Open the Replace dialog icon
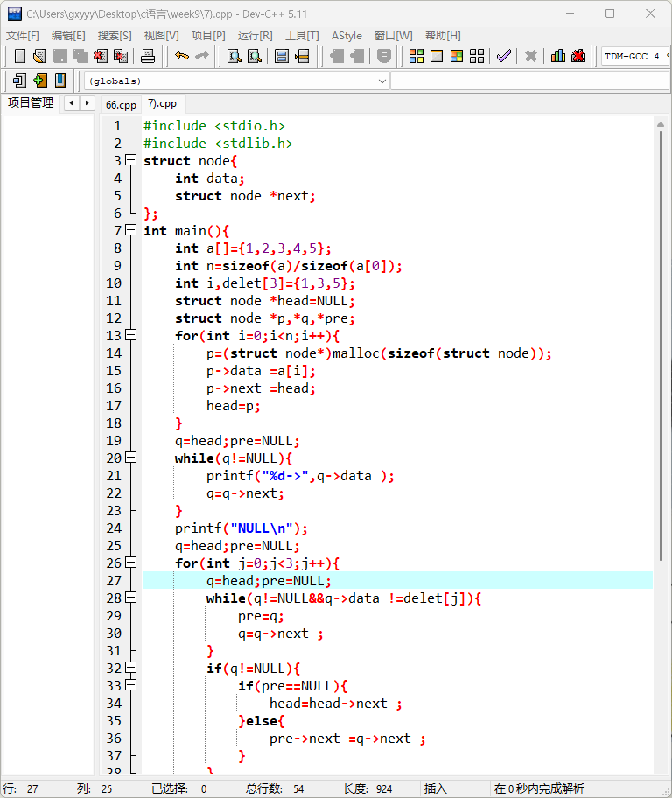Screen dimensions: 672x798 point(255,56)
